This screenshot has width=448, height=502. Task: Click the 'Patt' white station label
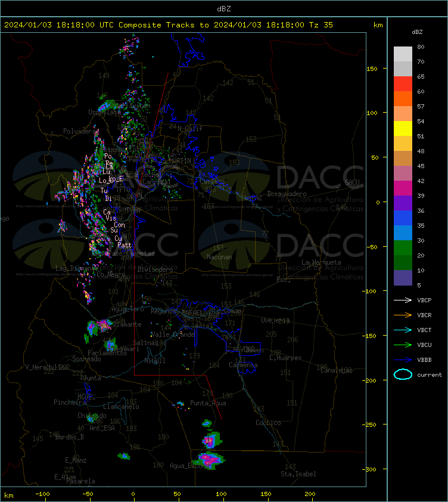[125, 245]
